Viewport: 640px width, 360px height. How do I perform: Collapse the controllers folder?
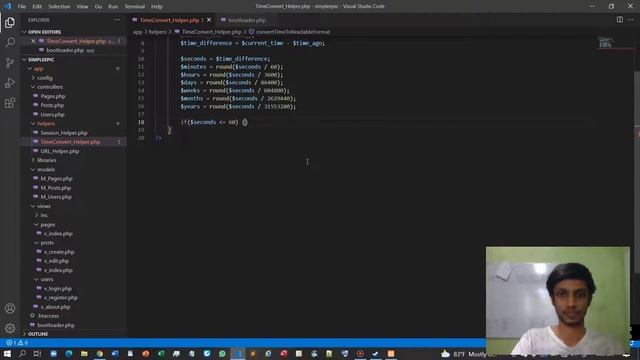[x=33, y=87]
